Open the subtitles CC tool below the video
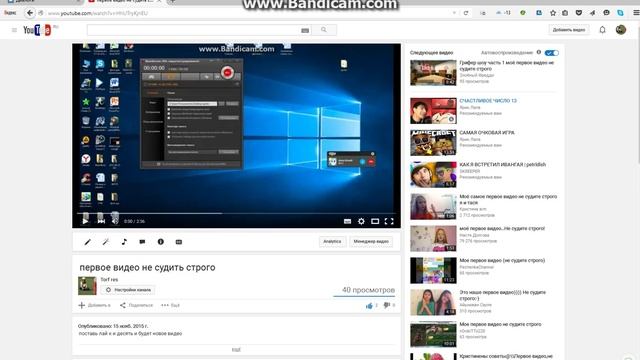This screenshot has height=360, width=640. click(179, 242)
